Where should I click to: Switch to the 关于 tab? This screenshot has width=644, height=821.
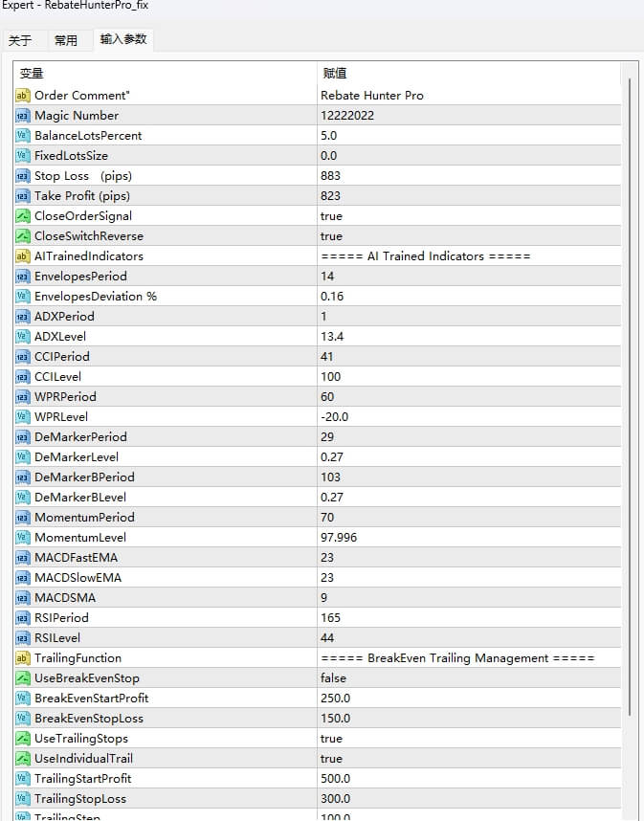tap(20, 40)
